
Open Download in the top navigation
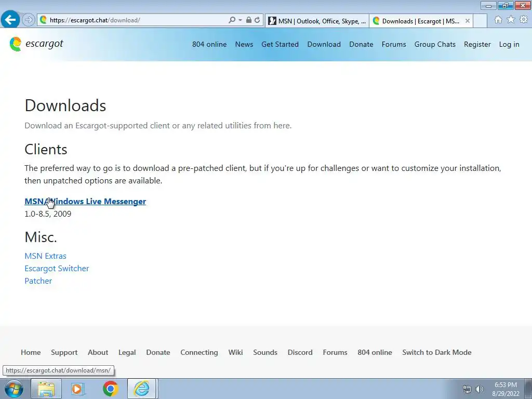[x=324, y=45]
